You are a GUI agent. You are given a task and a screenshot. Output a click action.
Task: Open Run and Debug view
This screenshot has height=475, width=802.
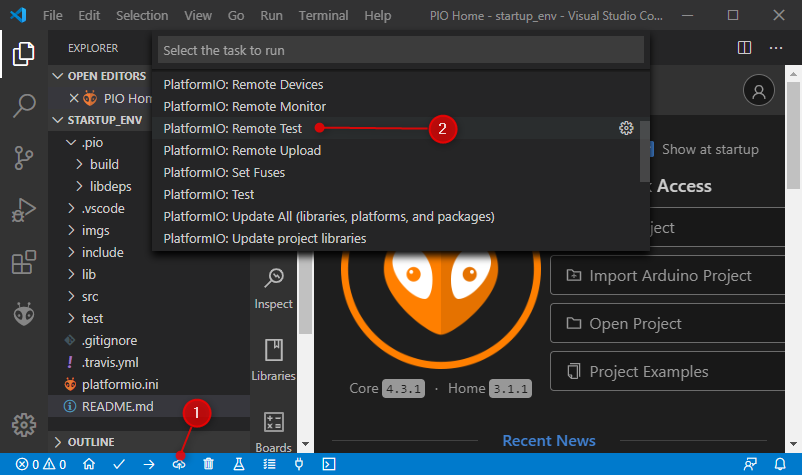24,210
